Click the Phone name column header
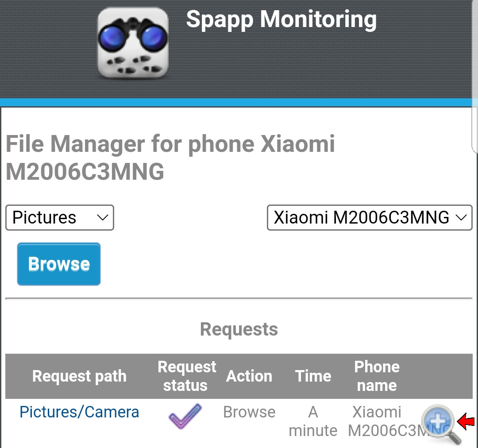The height and width of the screenshot is (448, 478). pos(377,376)
